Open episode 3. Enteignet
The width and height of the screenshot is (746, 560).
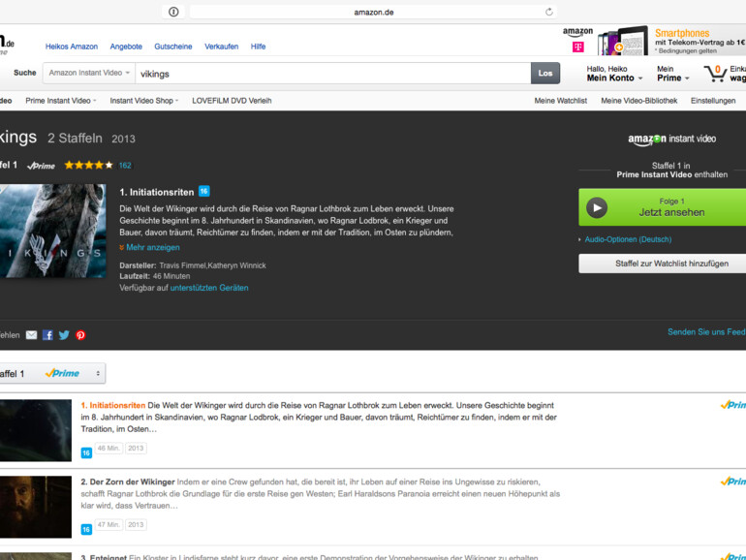click(104, 557)
